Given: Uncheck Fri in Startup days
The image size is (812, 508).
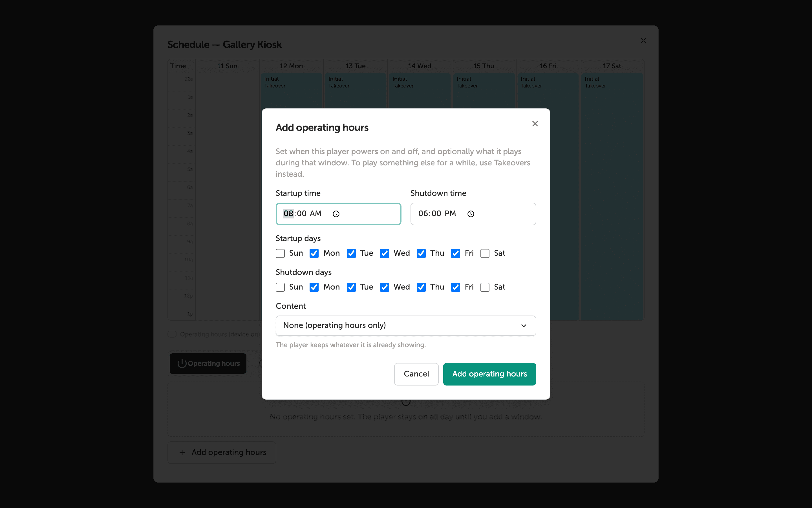Looking at the screenshot, I should (x=456, y=253).
